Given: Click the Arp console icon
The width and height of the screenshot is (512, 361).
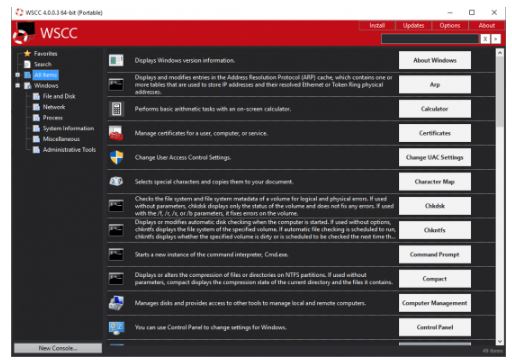Looking at the screenshot, I should pyautogui.click(x=116, y=85).
